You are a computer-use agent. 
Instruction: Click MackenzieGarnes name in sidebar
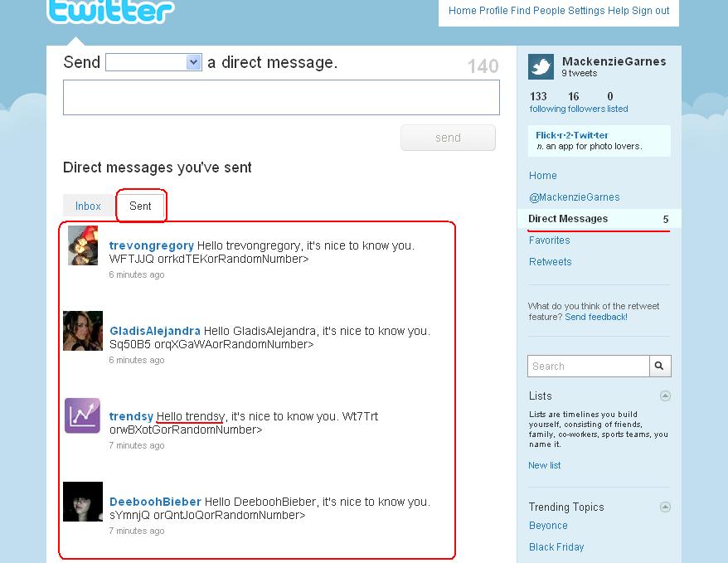[614, 61]
